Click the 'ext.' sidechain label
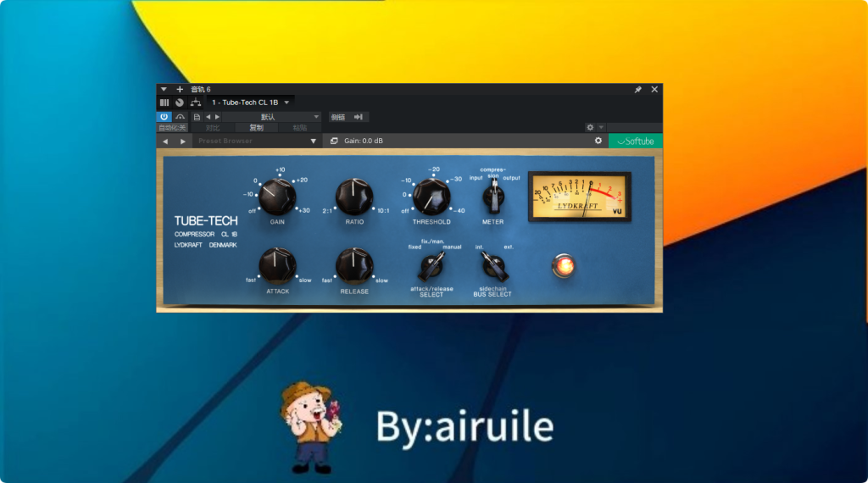Screen dimensions: 868x483 tap(509, 247)
